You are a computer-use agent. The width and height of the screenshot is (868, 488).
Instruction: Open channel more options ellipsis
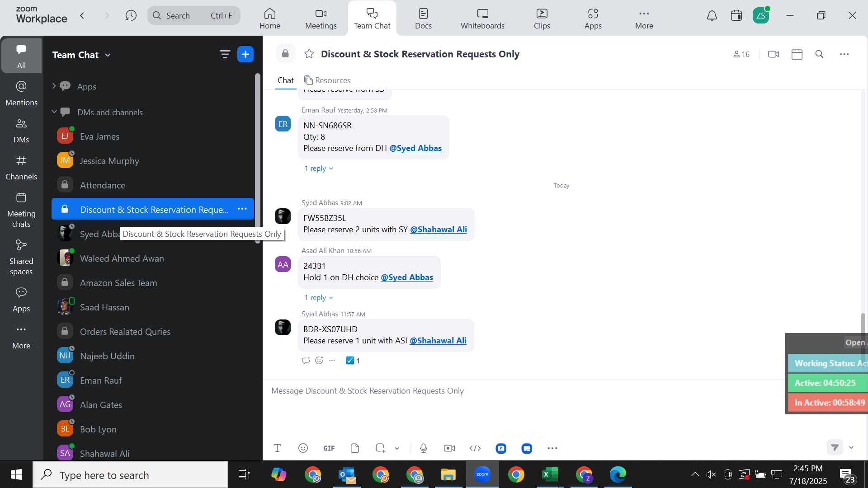pos(844,54)
